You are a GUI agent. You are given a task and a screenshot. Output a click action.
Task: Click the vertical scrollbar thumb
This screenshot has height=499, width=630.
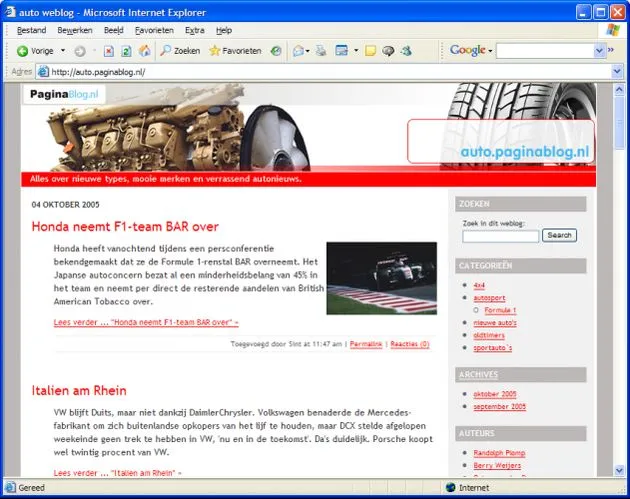(x=619, y=122)
